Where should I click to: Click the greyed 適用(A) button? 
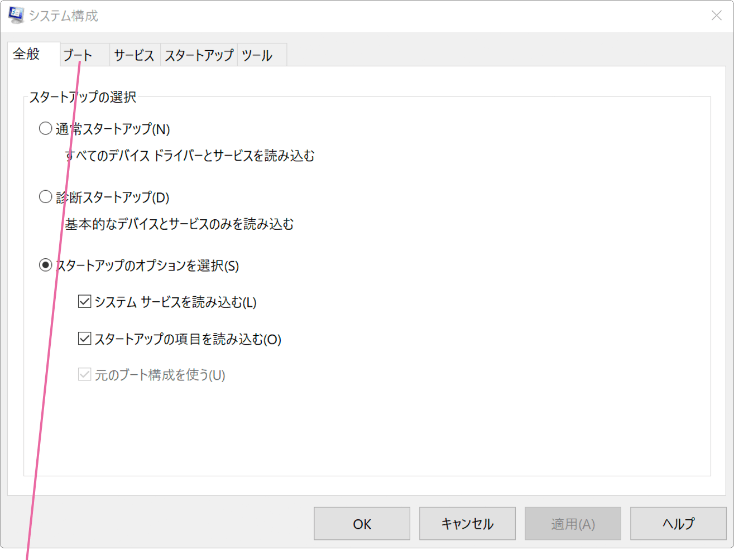(x=573, y=524)
